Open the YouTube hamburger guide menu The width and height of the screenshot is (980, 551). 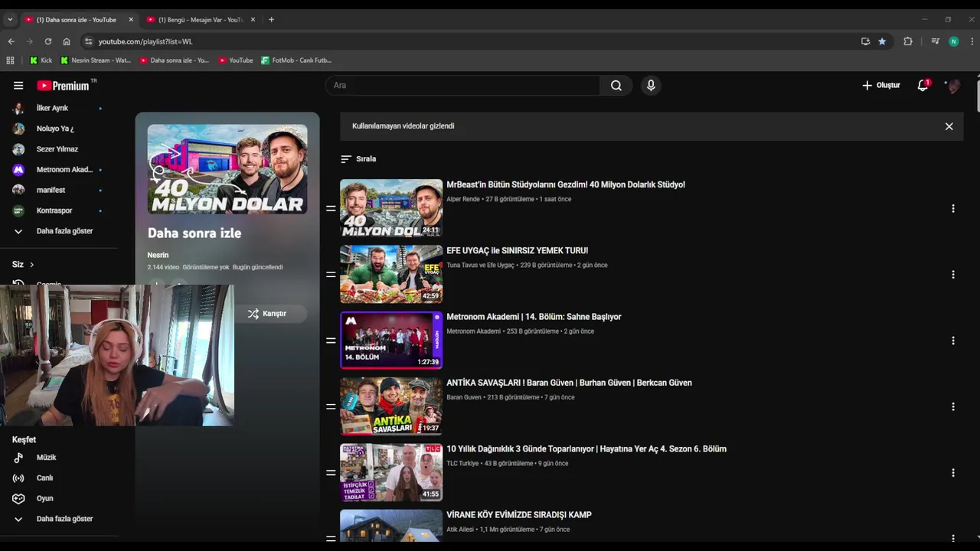point(18,86)
